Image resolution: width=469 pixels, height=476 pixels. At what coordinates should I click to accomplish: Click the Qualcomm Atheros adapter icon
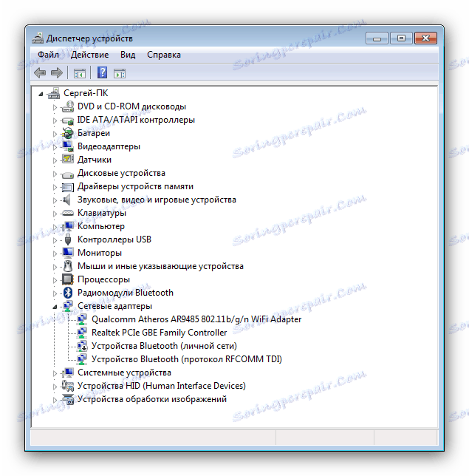[81, 319]
